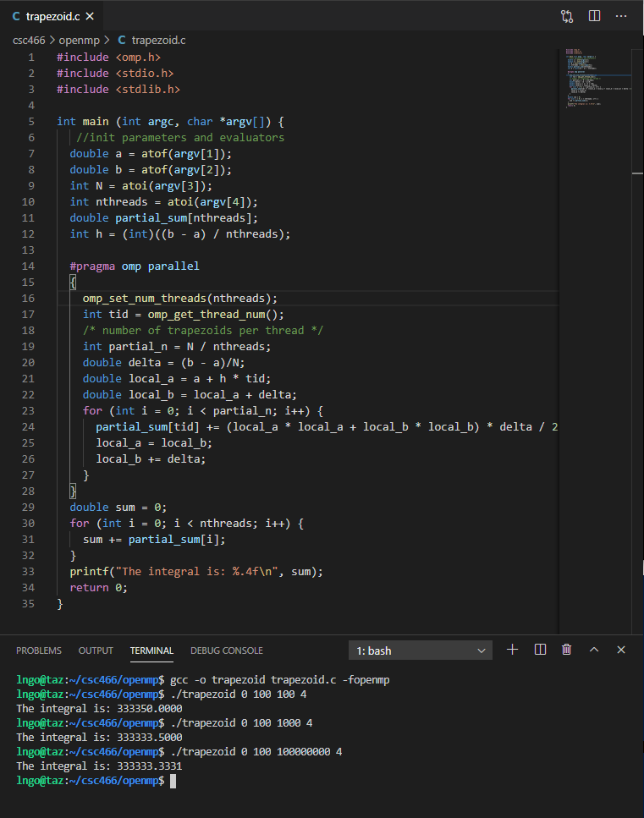The width and height of the screenshot is (644, 818).
Task: Open the '1: bash' terminal selector dropdown
Action: pos(421,651)
